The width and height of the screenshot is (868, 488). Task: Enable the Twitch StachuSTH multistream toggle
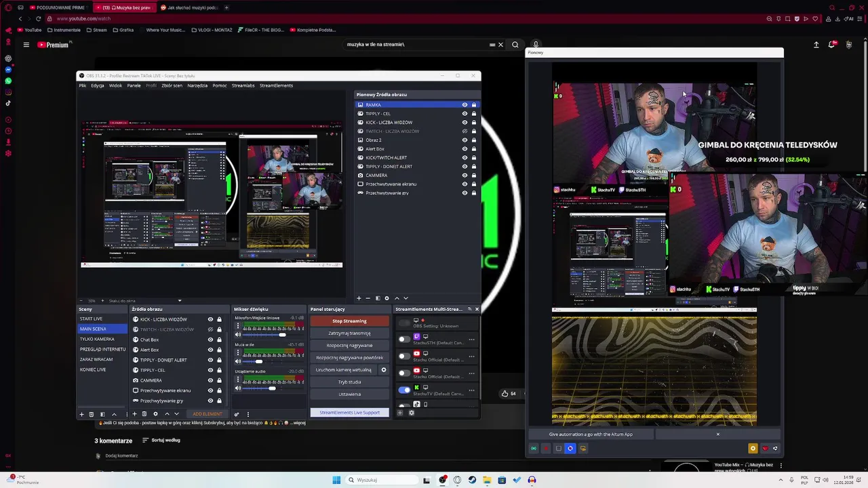(x=404, y=339)
